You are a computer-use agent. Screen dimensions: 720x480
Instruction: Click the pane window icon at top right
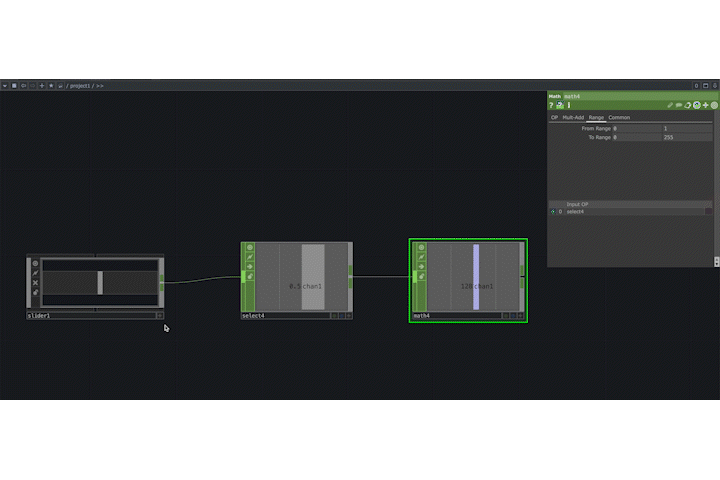(706, 85)
